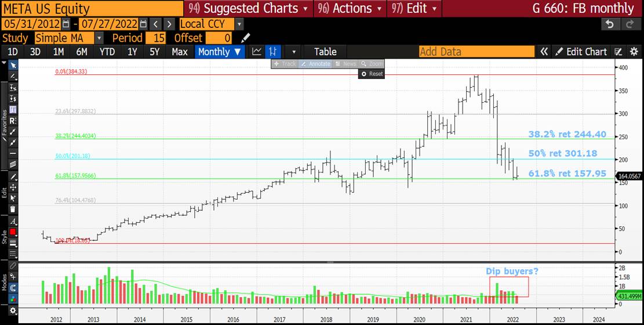Click Edit Chart button
Screen dimensions: 644x325
(581, 52)
